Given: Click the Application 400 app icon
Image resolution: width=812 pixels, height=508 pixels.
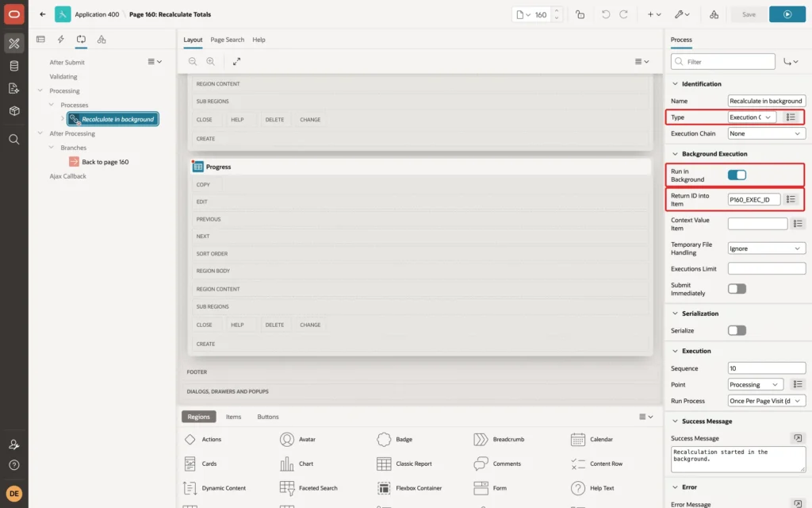Looking at the screenshot, I should [x=63, y=14].
